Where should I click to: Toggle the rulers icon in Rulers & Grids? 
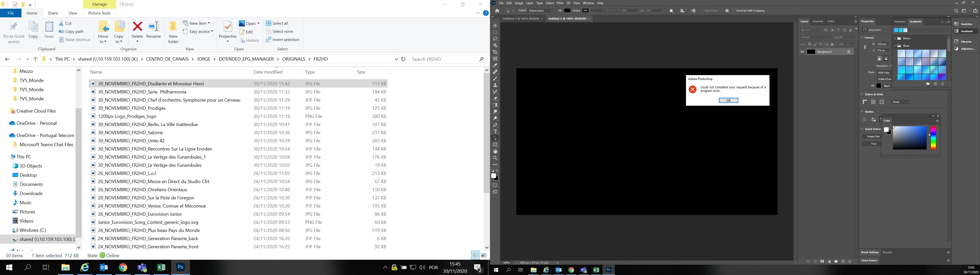[865, 102]
